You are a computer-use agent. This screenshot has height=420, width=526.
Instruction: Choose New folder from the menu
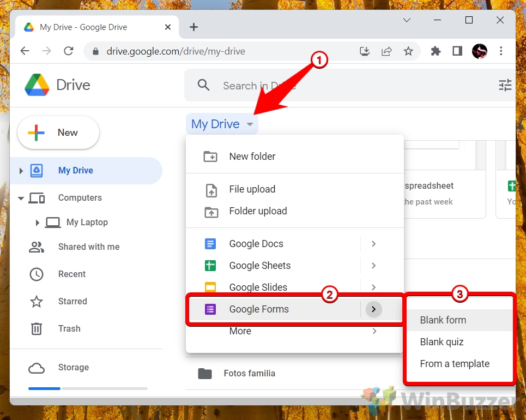294,157
